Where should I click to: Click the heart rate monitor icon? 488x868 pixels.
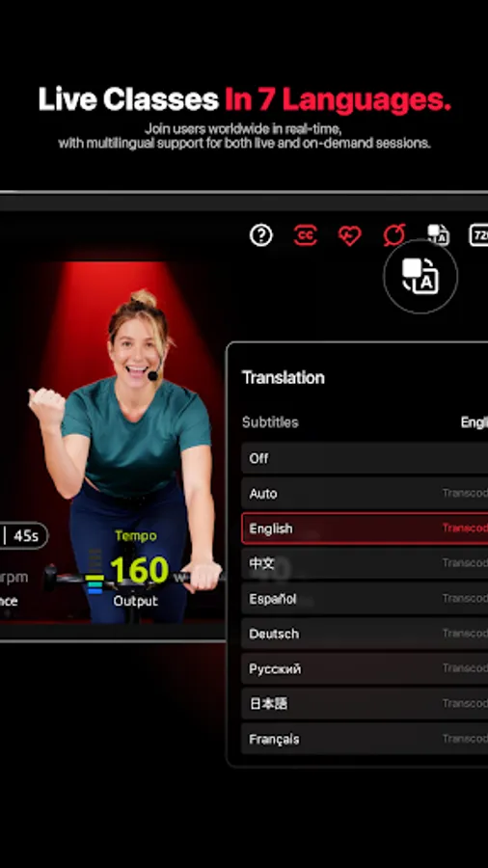point(350,236)
